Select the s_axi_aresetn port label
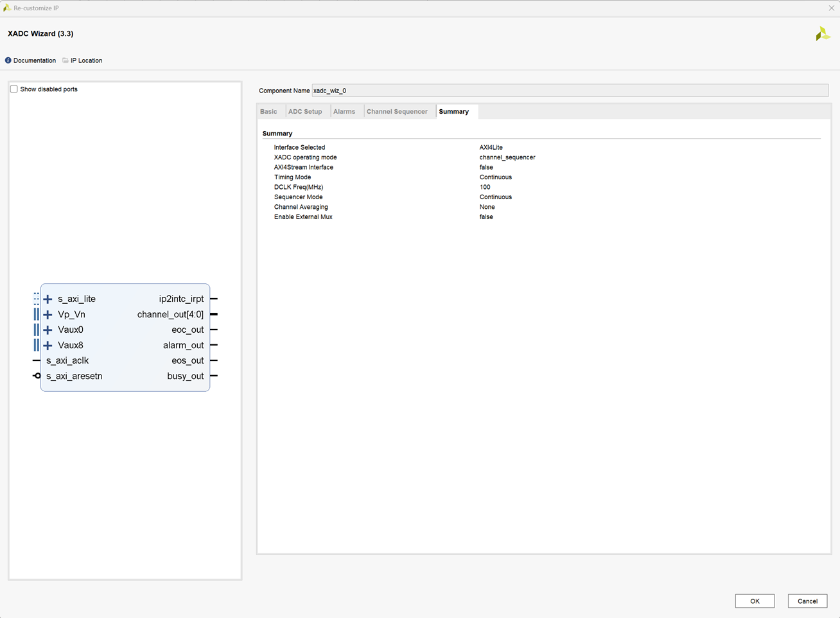The width and height of the screenshot is (840, 618). [74, 376]
